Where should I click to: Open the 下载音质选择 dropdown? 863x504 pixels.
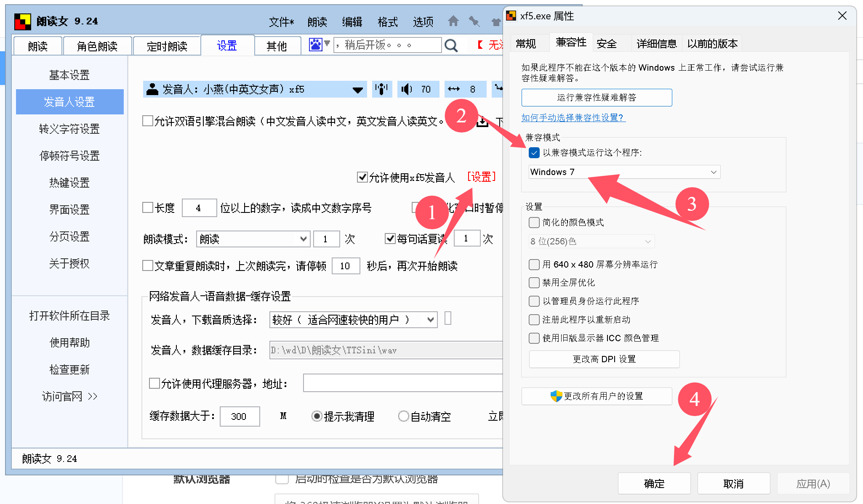(353, 320)
